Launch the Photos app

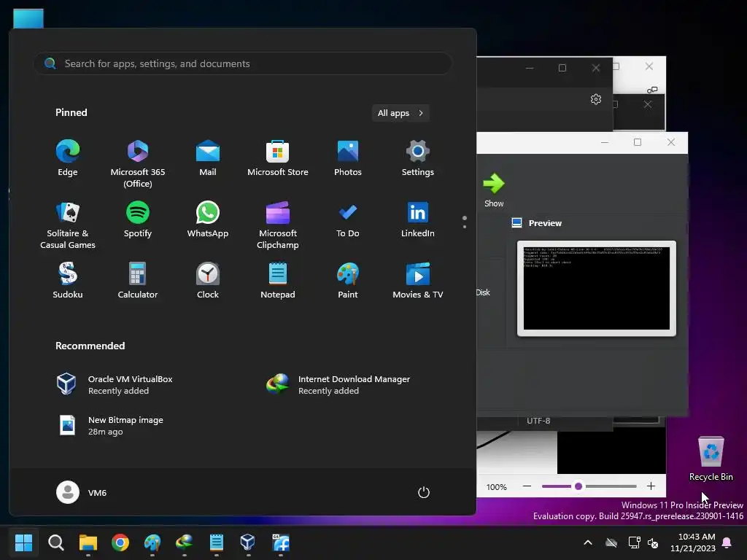coord(348,158)
